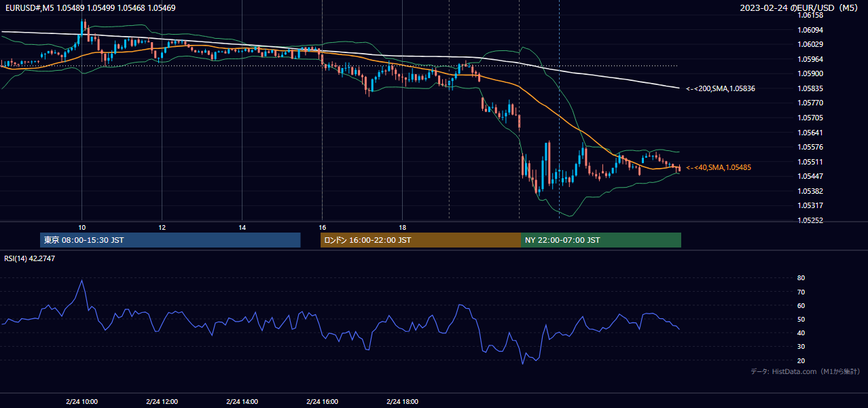The height and width of the screenshot is (408, 868).
Task: Click the hour 12 time axis label
Action: pyautogui.click(x=162, y=227)
